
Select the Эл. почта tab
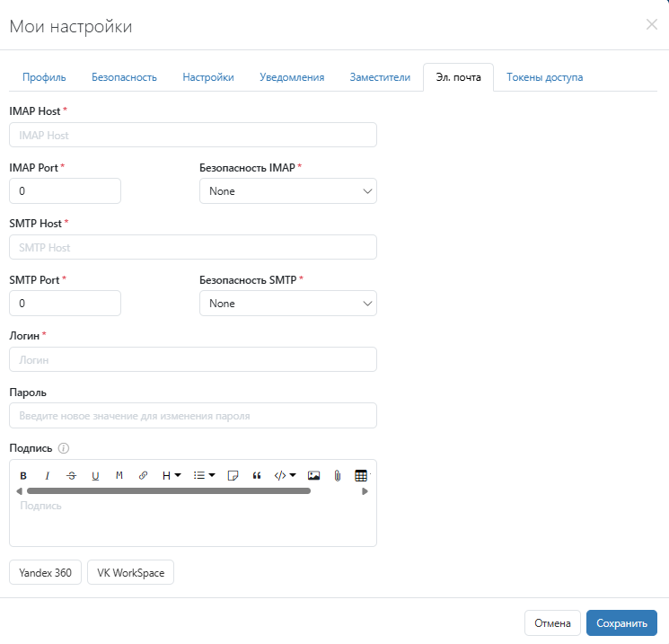458,77
